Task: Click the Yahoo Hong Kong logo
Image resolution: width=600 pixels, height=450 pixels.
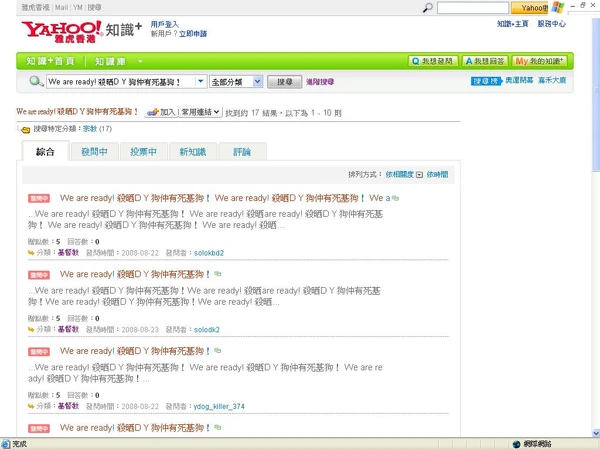Action: 61,31
